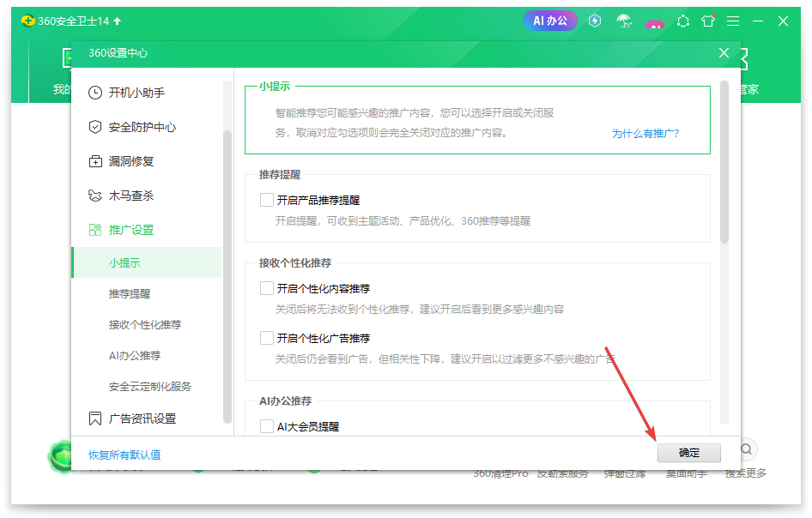Viewport: 812px width, 518px height.
Task: Click the search magnifier at bottom right
Action: [746, 449]
